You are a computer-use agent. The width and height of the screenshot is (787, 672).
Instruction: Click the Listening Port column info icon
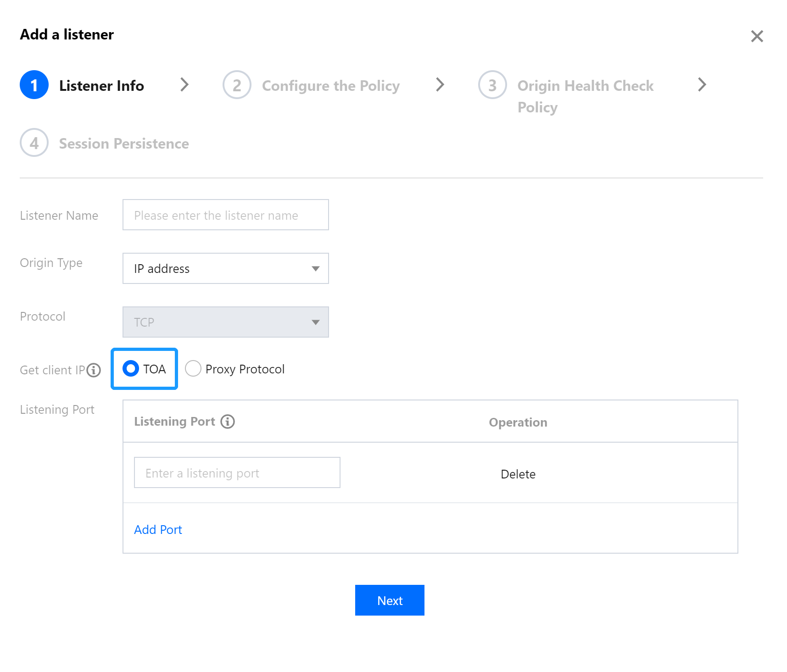(228, 422)
